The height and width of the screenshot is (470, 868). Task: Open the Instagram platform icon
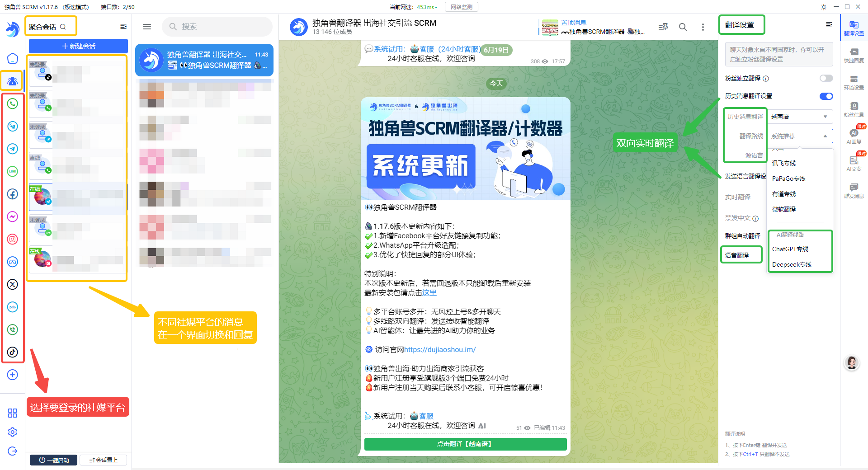(13, 239)
